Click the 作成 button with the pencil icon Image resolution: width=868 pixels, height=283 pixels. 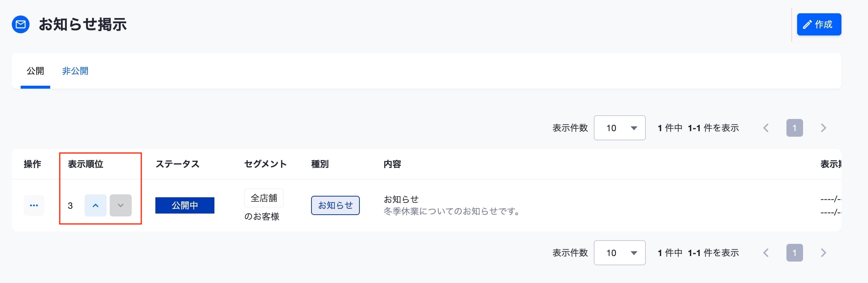pyautogui.click(x=819, y=24)
